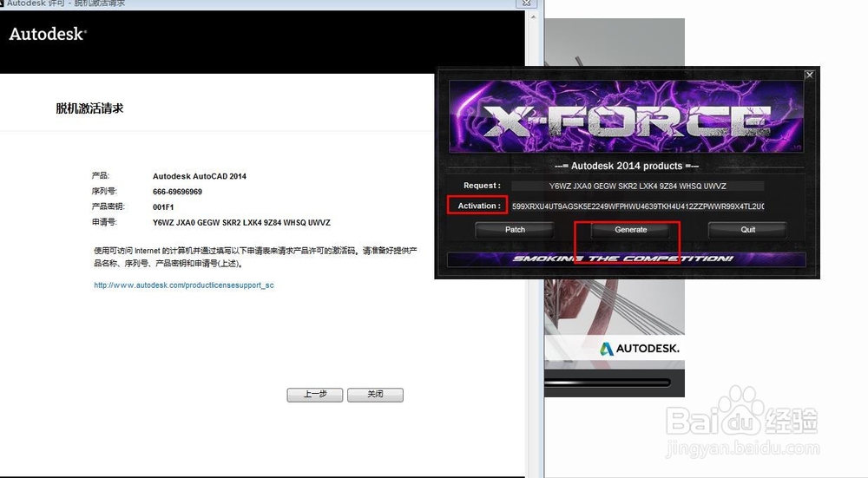Click the 脱机激活请求 heading
The height and width of the screenshot is (478, 868).
(x=89, y=108)
